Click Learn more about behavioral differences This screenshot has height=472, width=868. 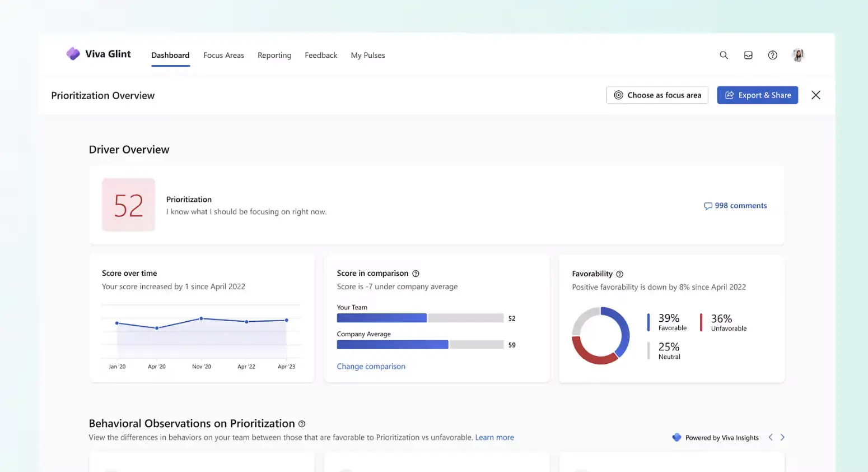pos(494,437)
